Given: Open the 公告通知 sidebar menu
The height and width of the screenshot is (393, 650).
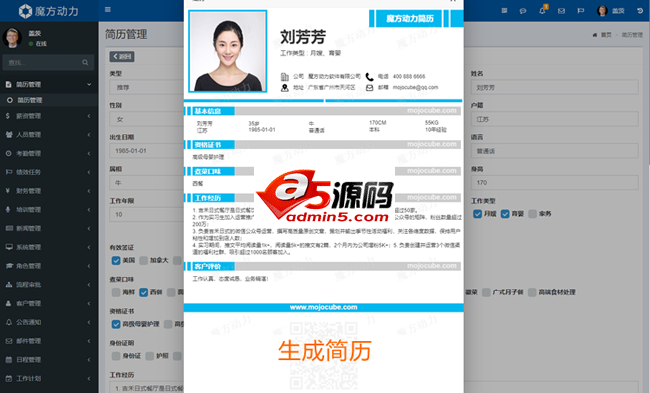Looking at the screenshot, I should point(49,322).
